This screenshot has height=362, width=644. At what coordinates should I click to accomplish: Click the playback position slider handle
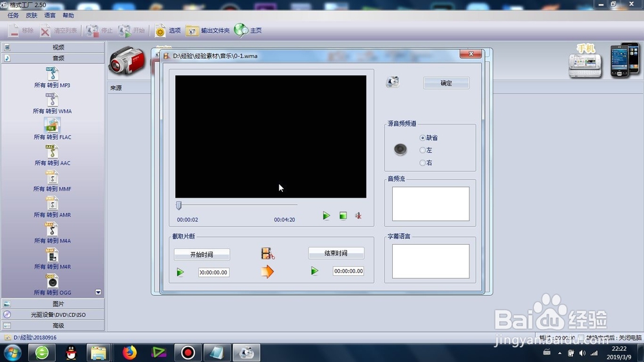[178, 205]
